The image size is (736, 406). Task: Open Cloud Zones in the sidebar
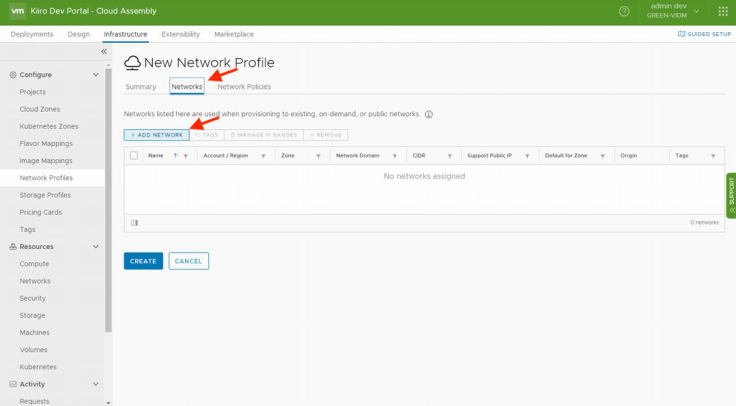pyautogui.click(x=40, y=109)
